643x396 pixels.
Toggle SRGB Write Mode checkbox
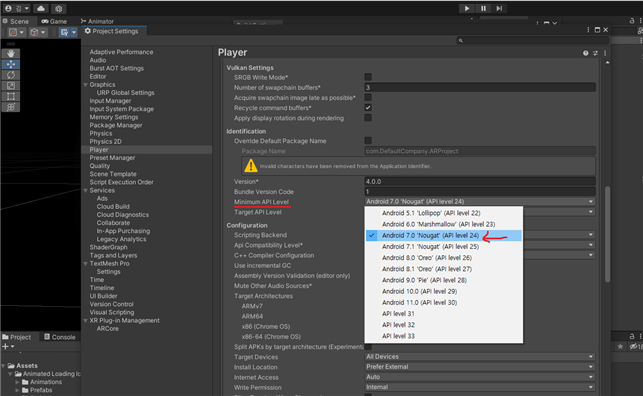(x=368, y=77)
